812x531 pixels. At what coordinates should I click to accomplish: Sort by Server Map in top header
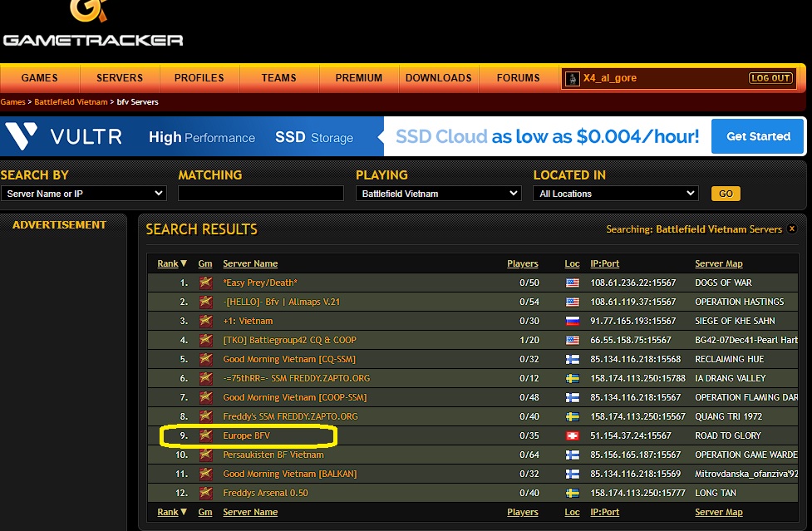click(x=719, y=263)
